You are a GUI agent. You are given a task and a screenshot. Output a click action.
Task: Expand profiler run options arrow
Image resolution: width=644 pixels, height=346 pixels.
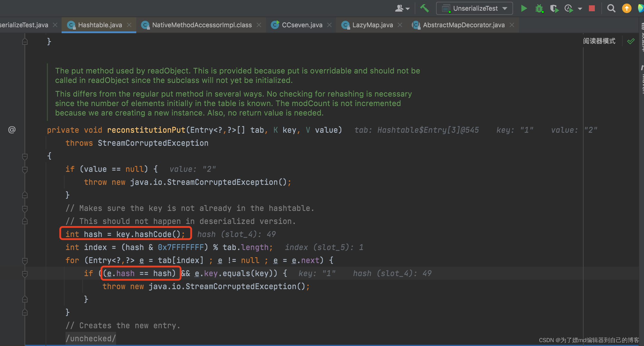[x=580, y=9]
